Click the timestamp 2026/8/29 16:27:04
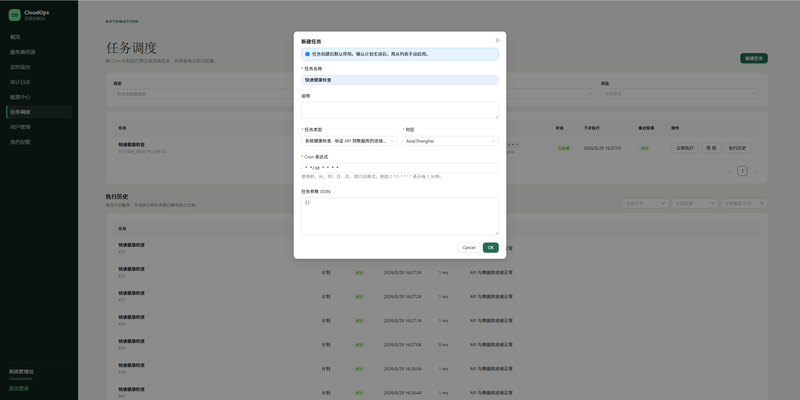 [403, 344]
